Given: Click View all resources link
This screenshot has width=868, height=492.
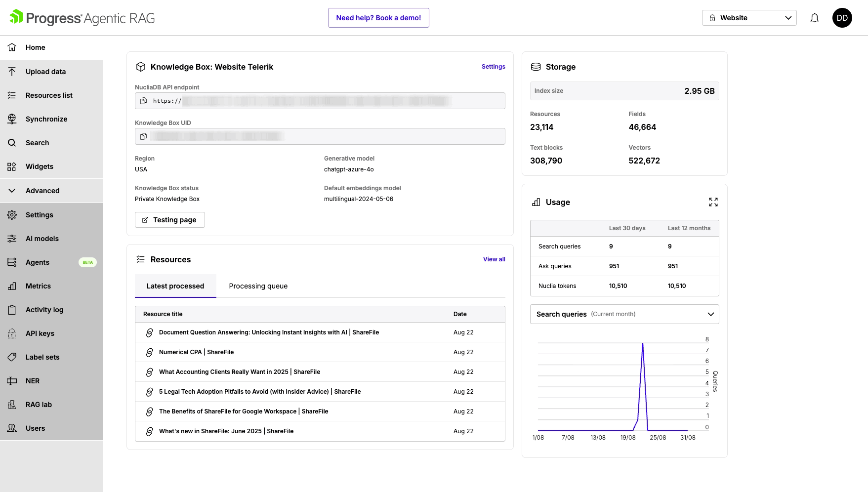Looking at the screenshot, I should 494,259.
